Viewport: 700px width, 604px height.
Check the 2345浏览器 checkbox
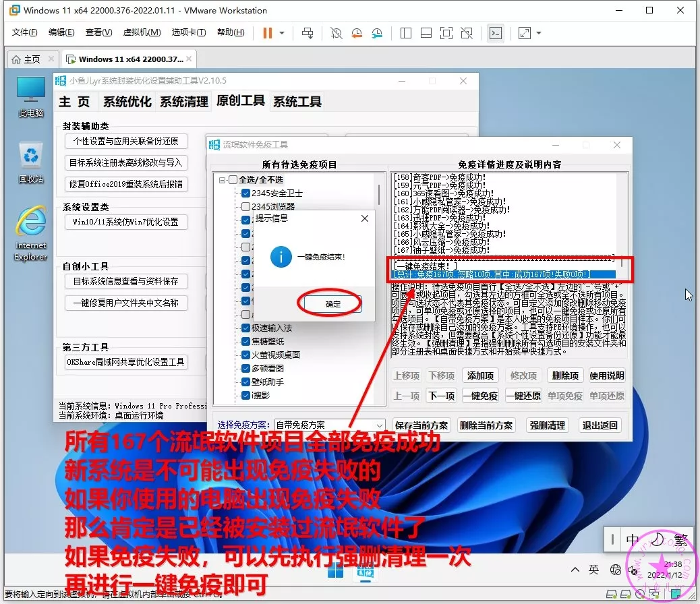(x=246, y=207)
